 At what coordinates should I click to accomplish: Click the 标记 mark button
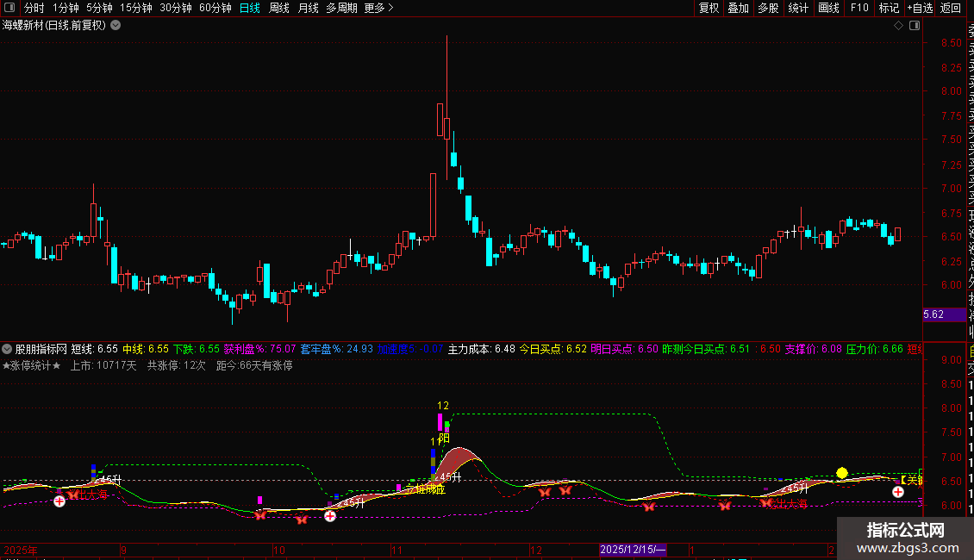pos(889,8)
